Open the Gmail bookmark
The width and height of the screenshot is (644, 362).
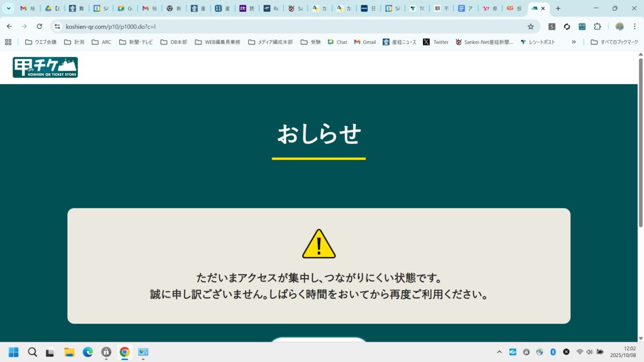tap(364, 42)
